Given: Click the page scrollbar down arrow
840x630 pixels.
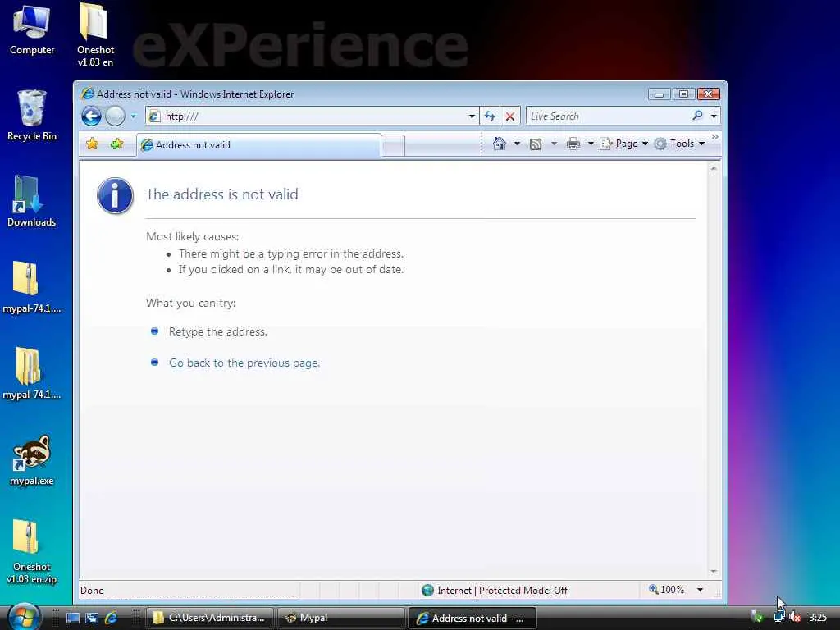Looking at the screenshot, I should pos(714,572).
